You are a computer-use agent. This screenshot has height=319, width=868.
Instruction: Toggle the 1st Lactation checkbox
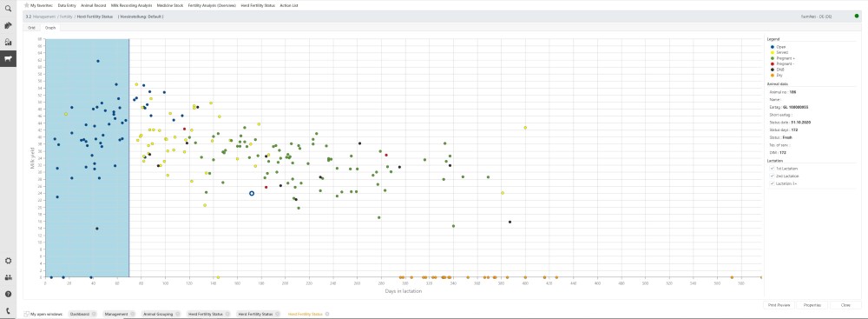[773, 168]
